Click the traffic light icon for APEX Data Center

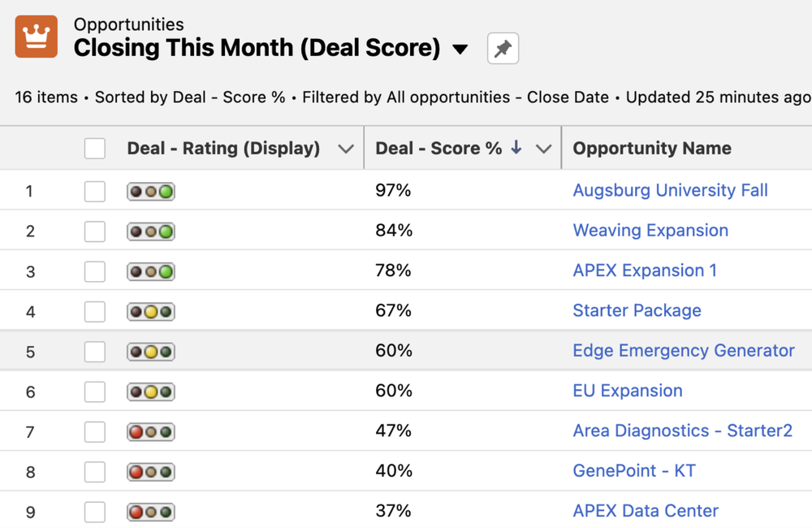[x=151, y=512]
